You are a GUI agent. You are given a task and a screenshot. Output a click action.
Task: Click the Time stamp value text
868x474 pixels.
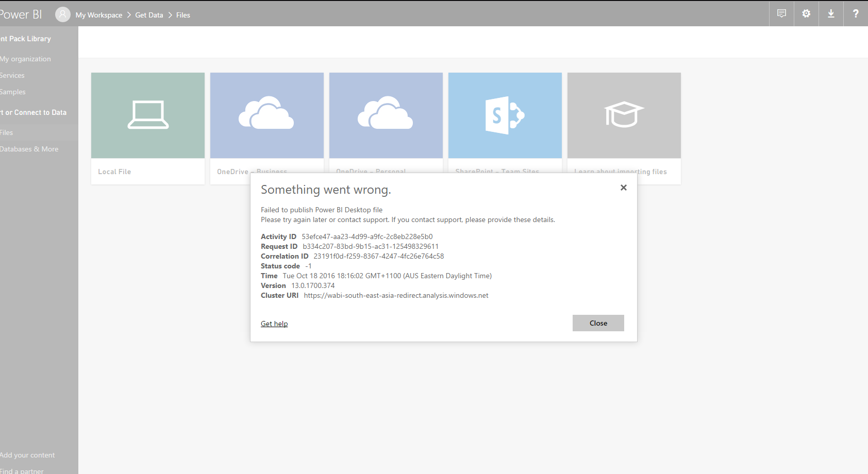387,276
